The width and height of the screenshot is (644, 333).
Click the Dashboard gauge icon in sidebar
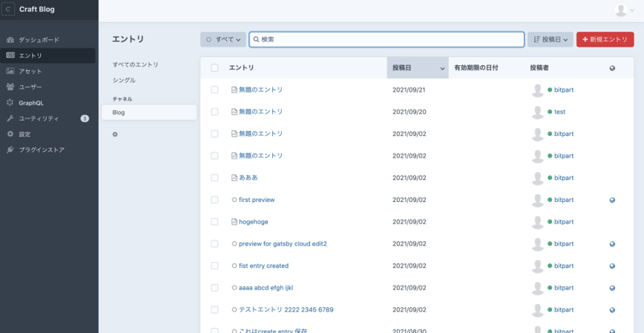pyautogui.click(x=10, y=39)
